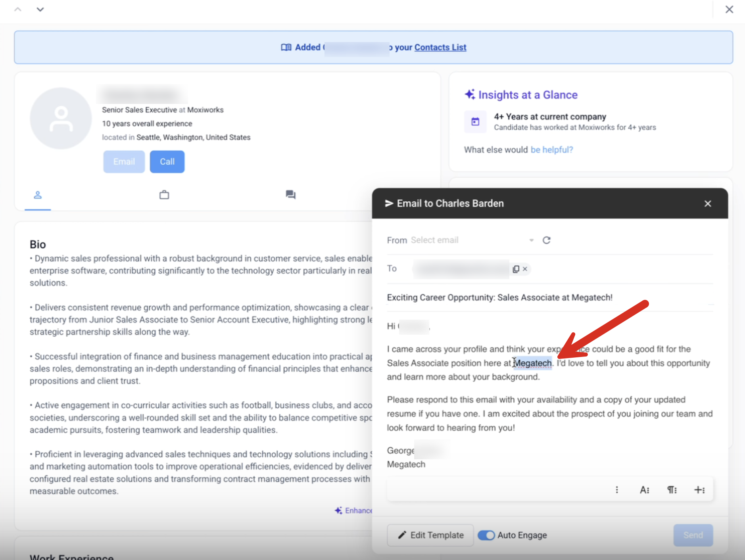Click the highlighted word Megatech in the email body
The width and height of the screenshot is (745, 560).
(x=533, y=363)
